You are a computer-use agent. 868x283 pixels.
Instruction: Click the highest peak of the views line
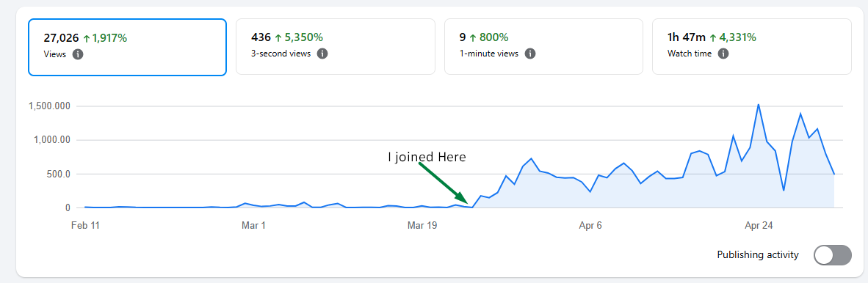pos(759,104)
